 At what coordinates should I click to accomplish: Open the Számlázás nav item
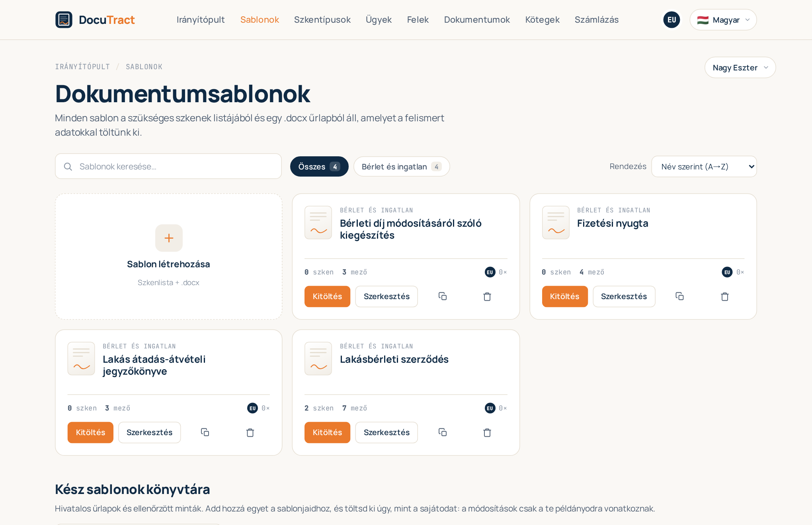click(x=596, y=19)
